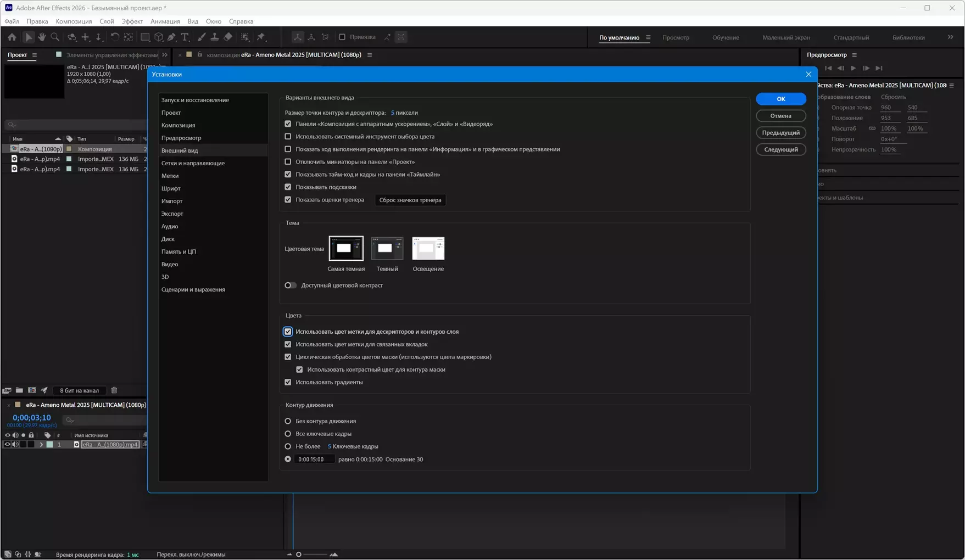Expand the workspace overflow chevron
965x560 pixels.
coord(950,37)
